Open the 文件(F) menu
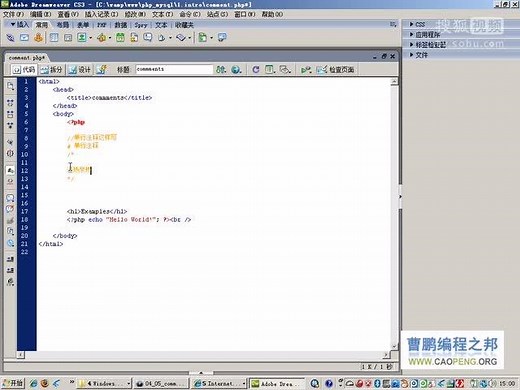520x390 pixels. pyautogui.click(x=13, y=14)
